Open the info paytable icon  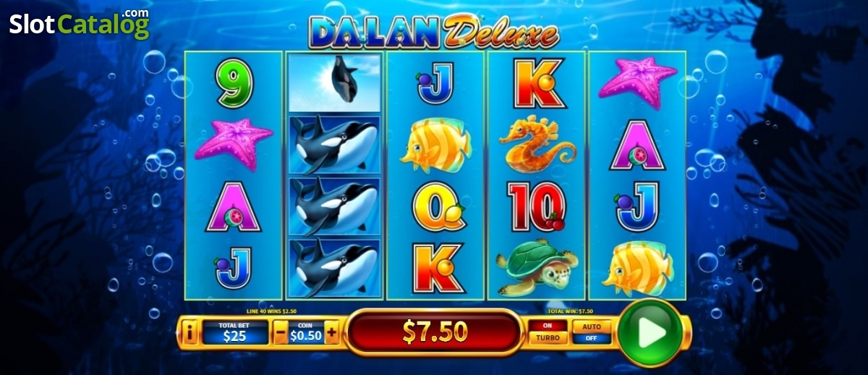coord(190,333)
